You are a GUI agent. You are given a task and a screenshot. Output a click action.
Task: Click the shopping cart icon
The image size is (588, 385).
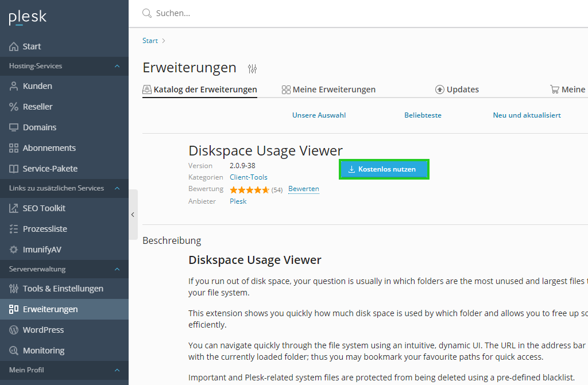pos(555,90)
